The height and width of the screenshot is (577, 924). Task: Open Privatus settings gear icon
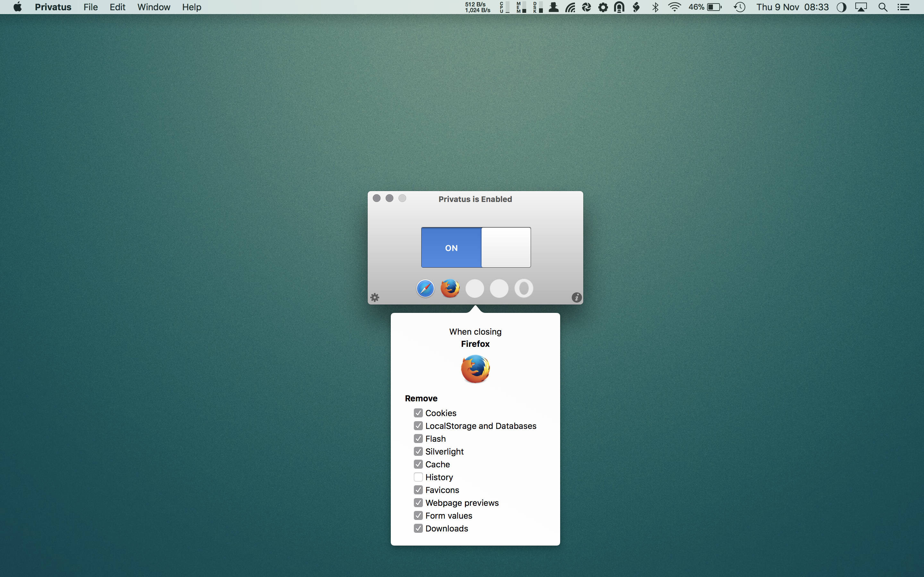pos(374,297)
